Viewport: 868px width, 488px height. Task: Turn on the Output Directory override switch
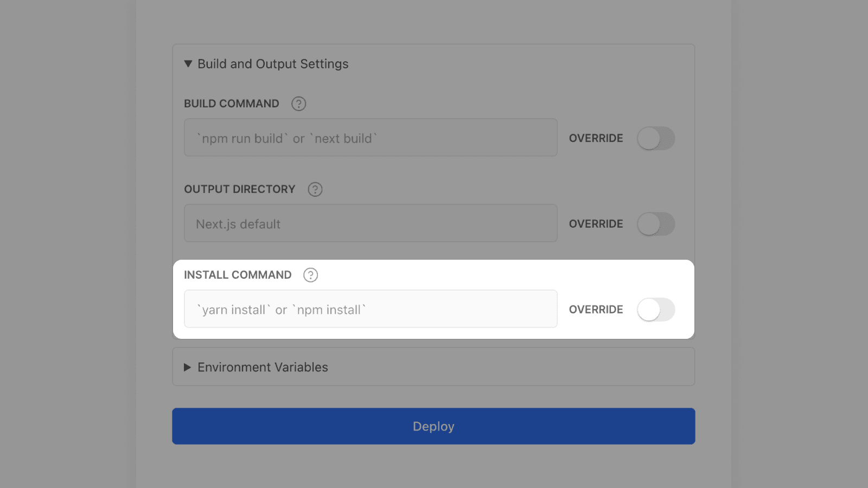pos(655,224)
